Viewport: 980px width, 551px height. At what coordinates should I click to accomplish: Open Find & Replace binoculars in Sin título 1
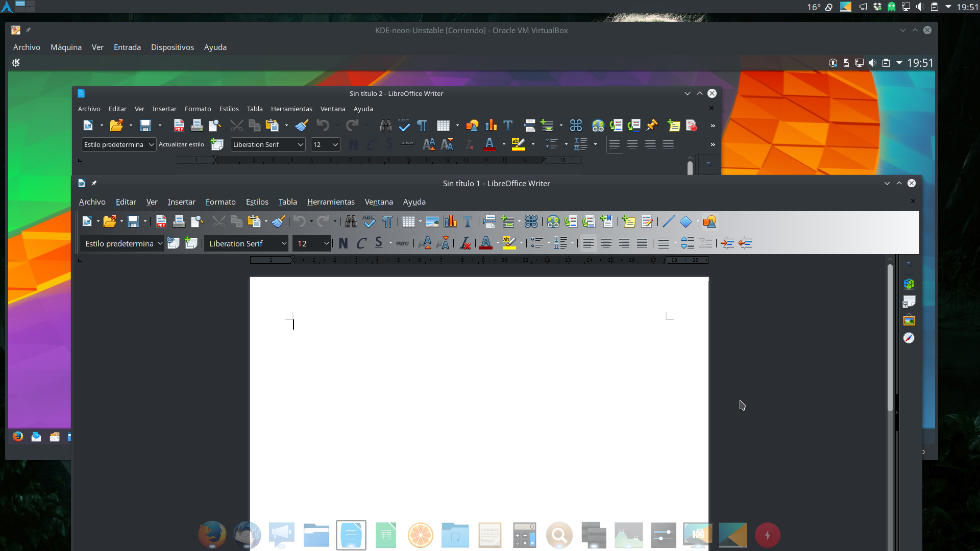[351, 221]
